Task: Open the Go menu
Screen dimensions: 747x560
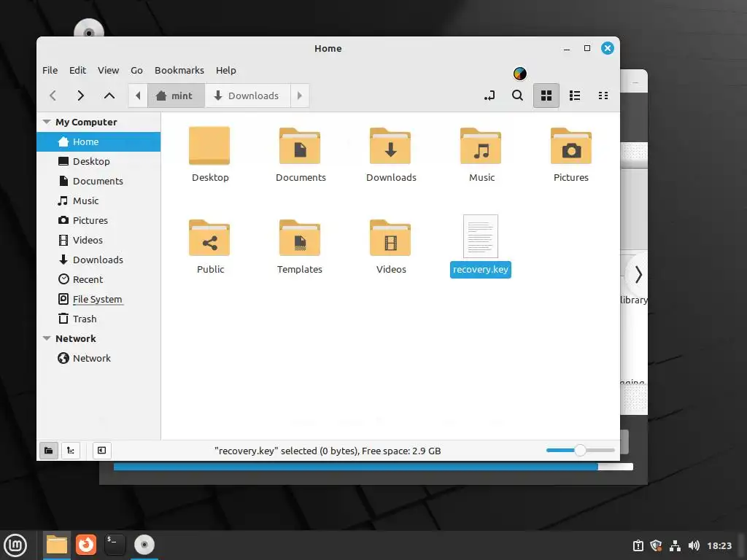Action: [x=136, y=71]
